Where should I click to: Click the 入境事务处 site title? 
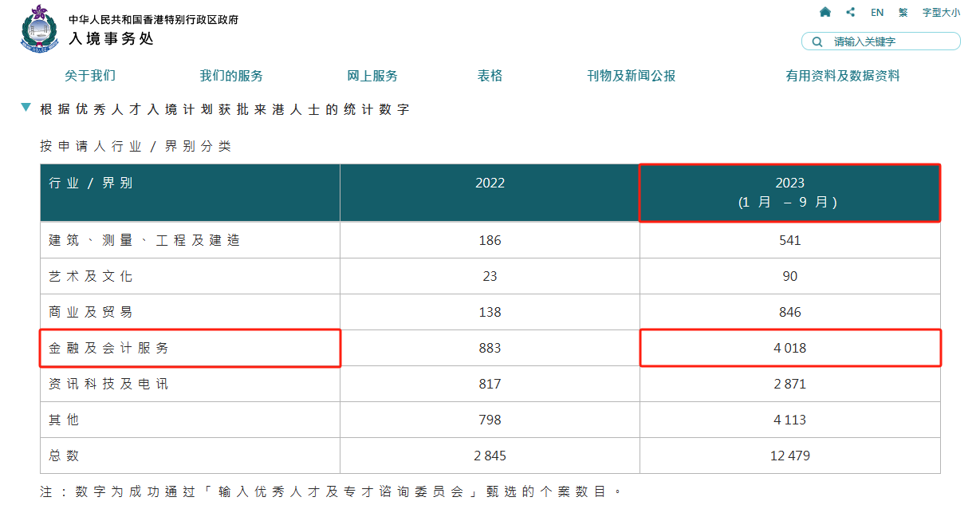[x=111, y=38]
